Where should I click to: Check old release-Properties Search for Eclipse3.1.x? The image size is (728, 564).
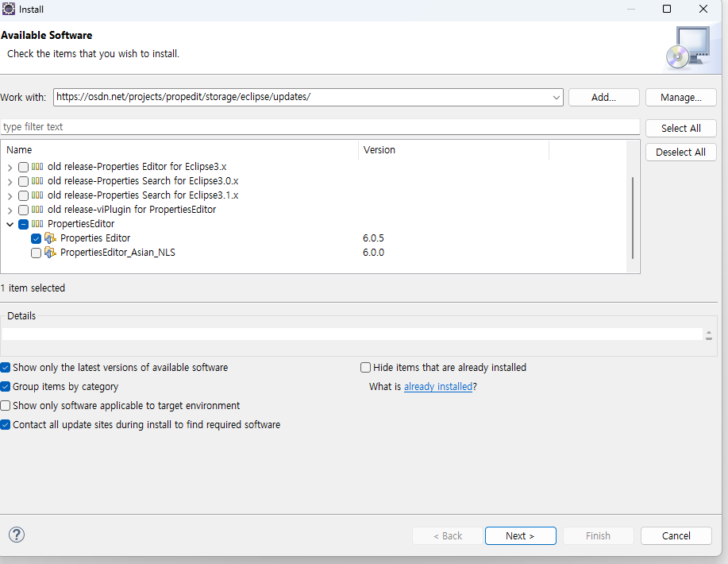pyautogui.click(x=23, y=195)
